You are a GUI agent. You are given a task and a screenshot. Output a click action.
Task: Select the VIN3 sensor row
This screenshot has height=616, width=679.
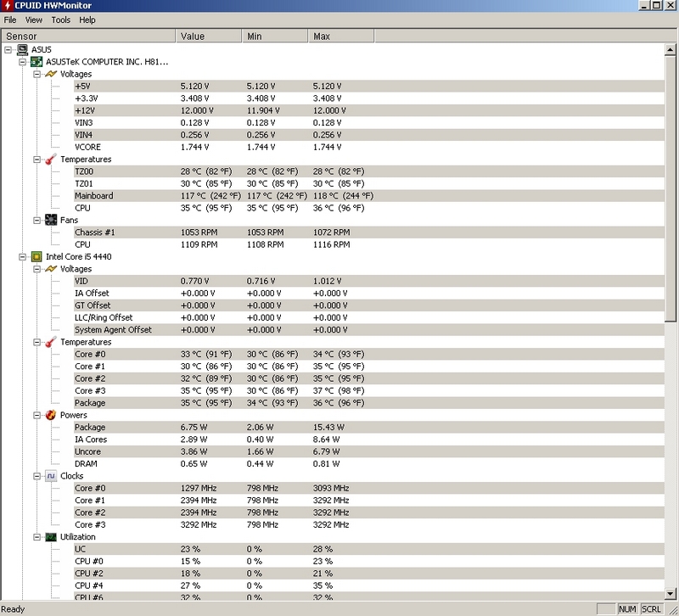(x=369, y=122)
